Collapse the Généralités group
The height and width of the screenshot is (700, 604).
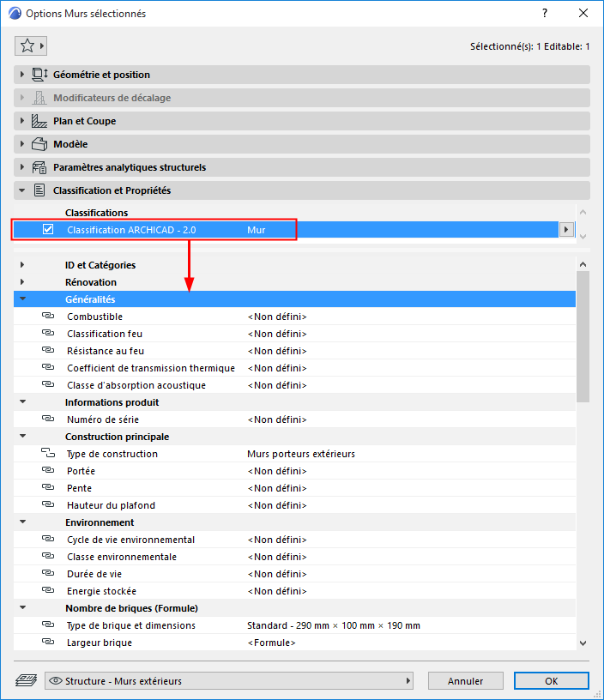pyautogui.click(x=23, y=299)
